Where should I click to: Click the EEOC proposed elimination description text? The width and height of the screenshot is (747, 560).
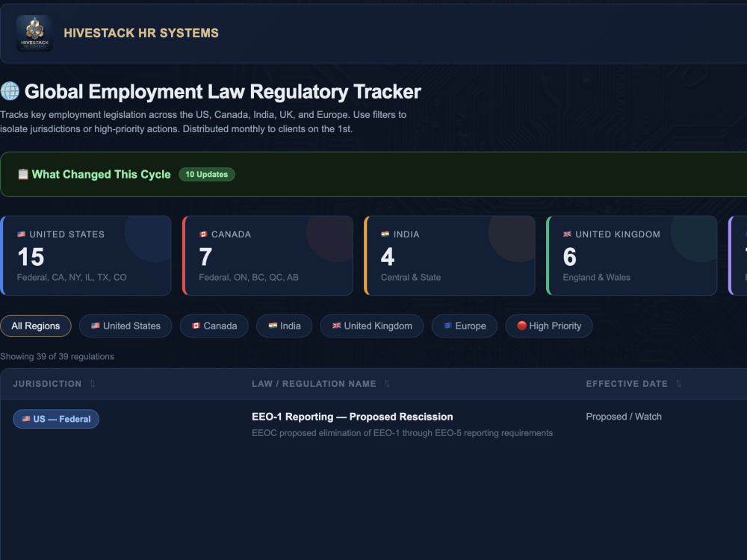(402, 433)
